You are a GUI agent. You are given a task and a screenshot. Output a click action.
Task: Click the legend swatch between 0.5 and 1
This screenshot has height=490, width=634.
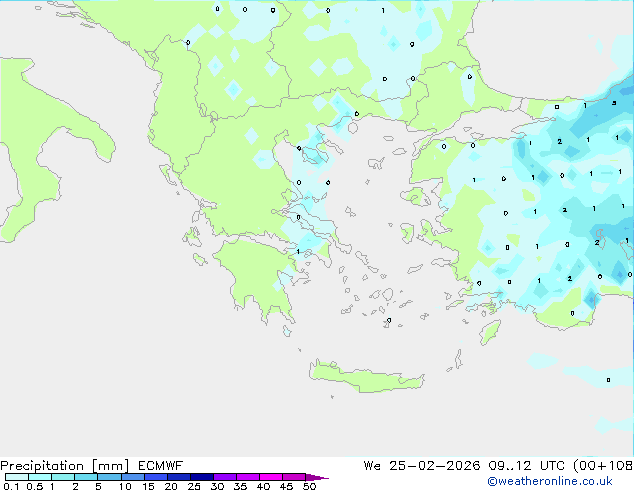(40, 477)
